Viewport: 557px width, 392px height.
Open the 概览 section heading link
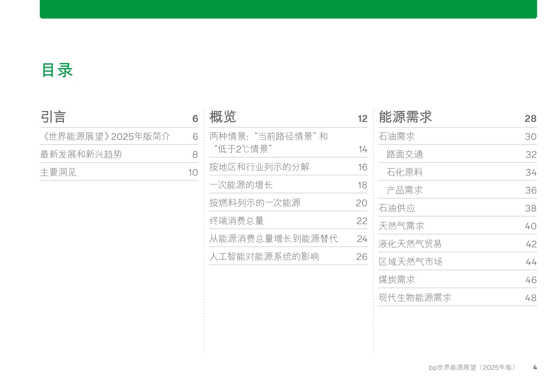(x=223, y=117)
